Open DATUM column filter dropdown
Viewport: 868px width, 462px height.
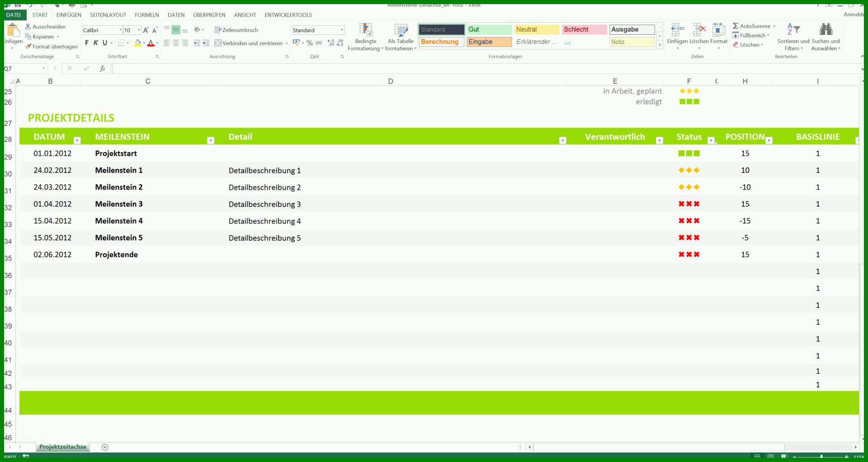click(x=77, y=140)
